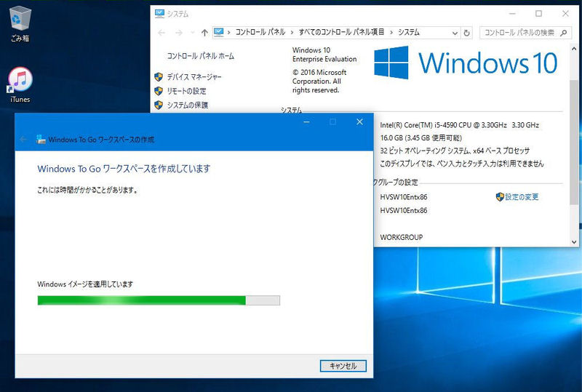Click the '© 2016 Microsoft Corporation' copyright text
Screen dimensions: 582x392
pyautogui.click(x=319, y=81)
